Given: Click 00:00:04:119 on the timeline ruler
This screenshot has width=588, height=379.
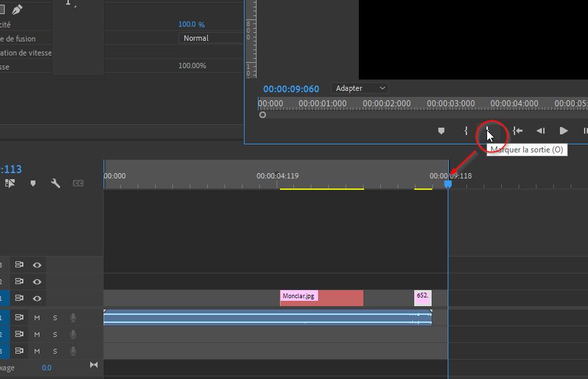Looking at the screenshot, I should point(277,176).
